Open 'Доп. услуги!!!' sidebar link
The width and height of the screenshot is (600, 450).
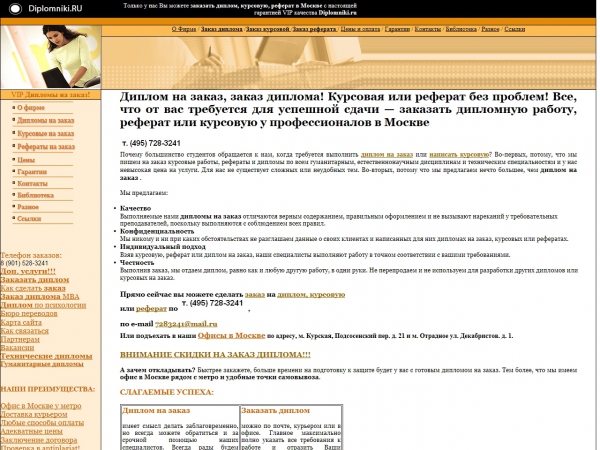28,271
